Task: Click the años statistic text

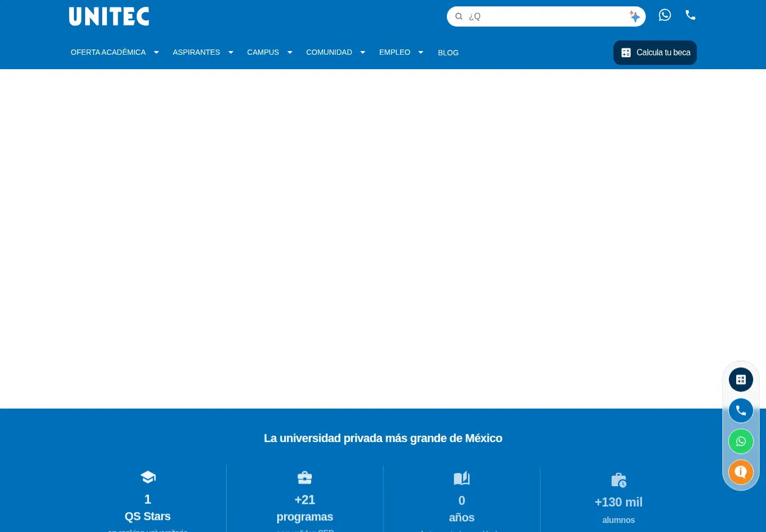Action: coord(462,518)
